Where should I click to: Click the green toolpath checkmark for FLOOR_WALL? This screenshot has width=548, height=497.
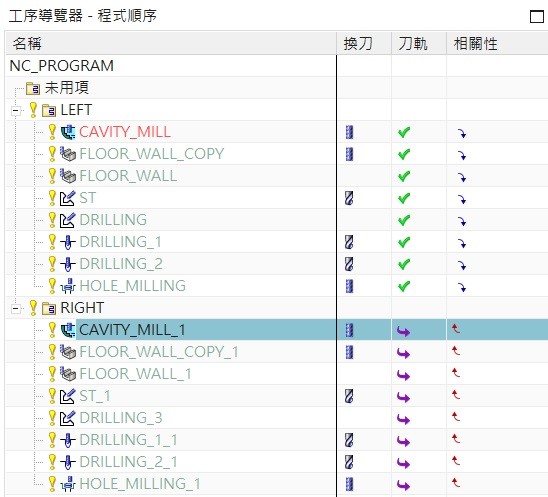(x=404, y=176)
